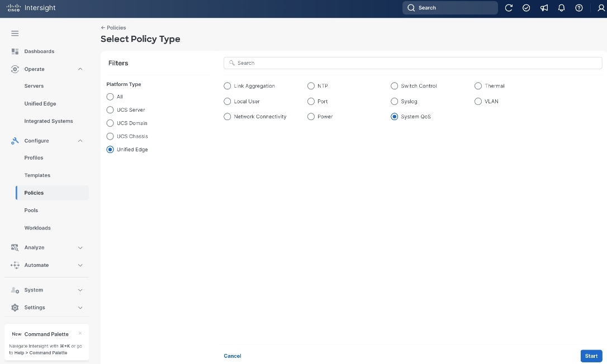Click the policy search magnifier icon

coord(232,63)
